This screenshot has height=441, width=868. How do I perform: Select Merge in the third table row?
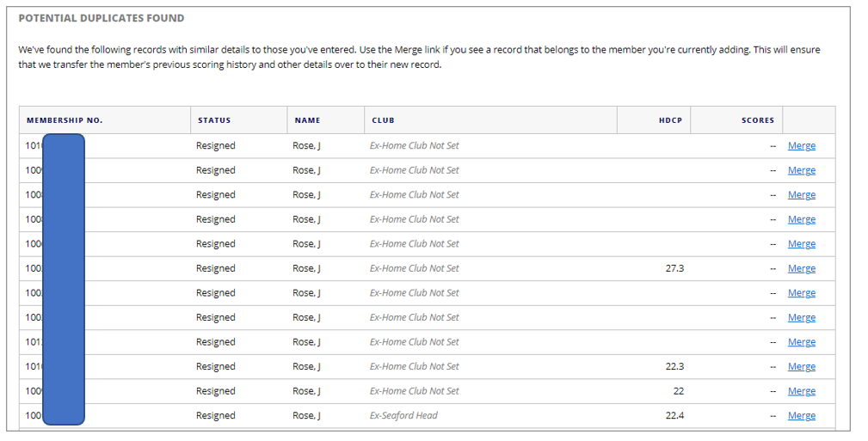click(801, 195)
